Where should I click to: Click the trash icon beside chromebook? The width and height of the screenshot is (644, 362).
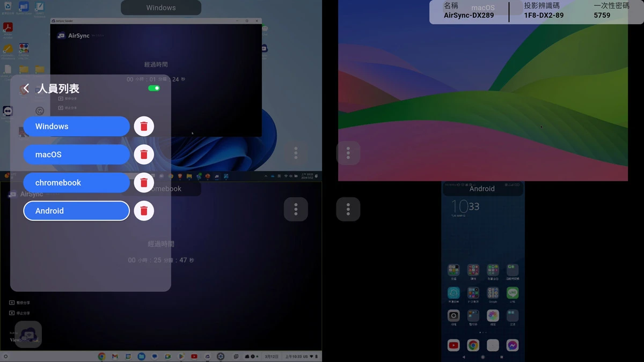(144, 183)
